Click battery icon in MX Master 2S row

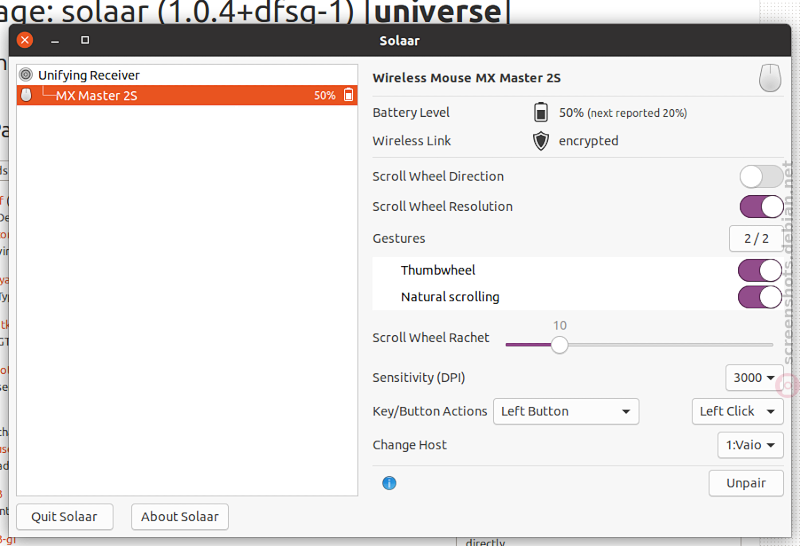(x=348, y=95)
